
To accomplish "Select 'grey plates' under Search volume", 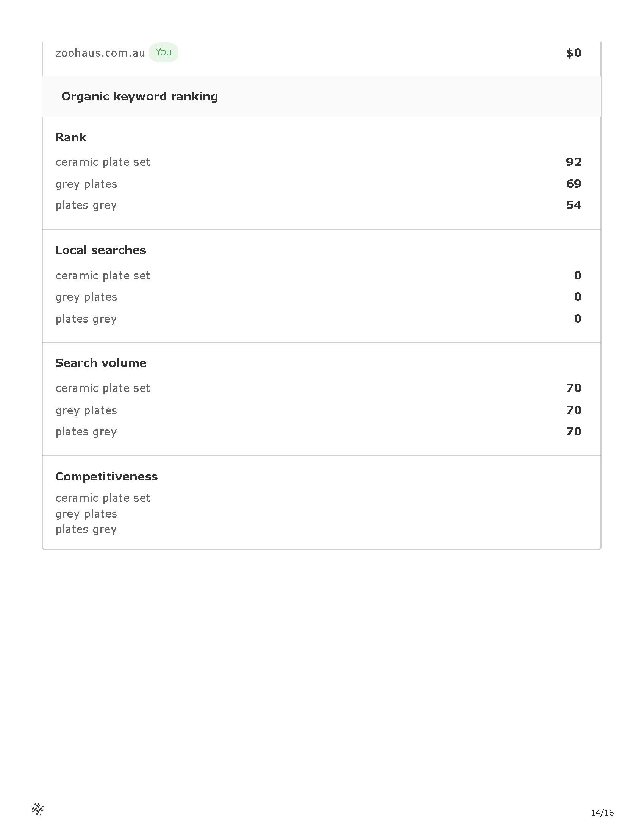I will (x=86, y=410).
